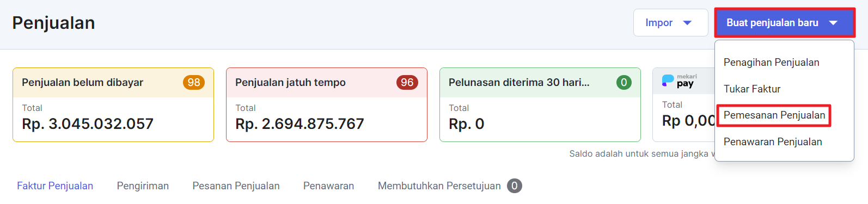Viewport: 868px width, 204px height.
Task: Select Pemesanan Penjualan menu entry
Action: [774, 115]
